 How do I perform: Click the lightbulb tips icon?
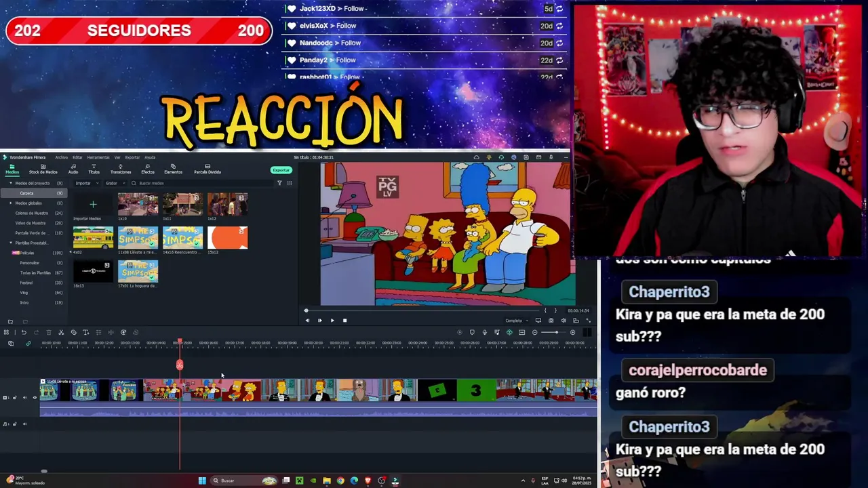(489, 157)
